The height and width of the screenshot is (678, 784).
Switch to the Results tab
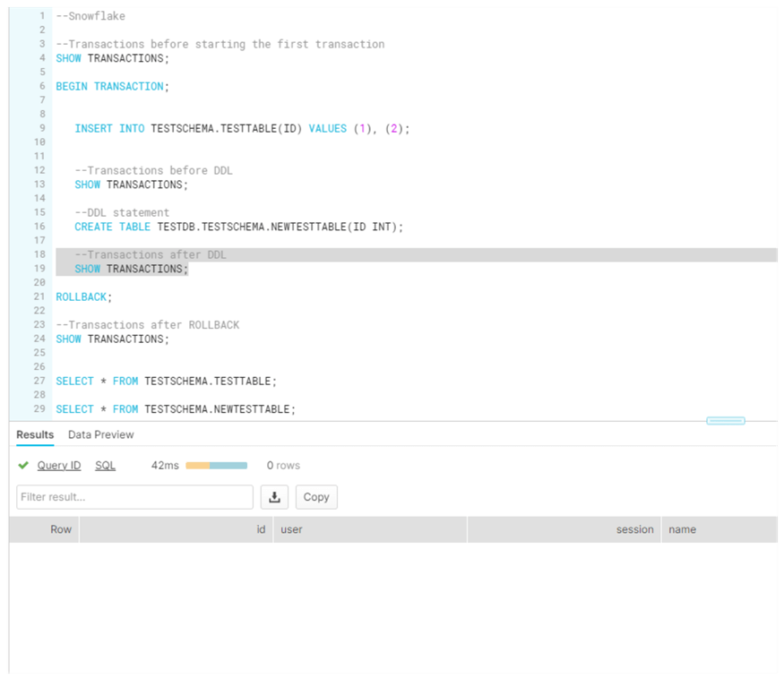(x=34, y=434)
